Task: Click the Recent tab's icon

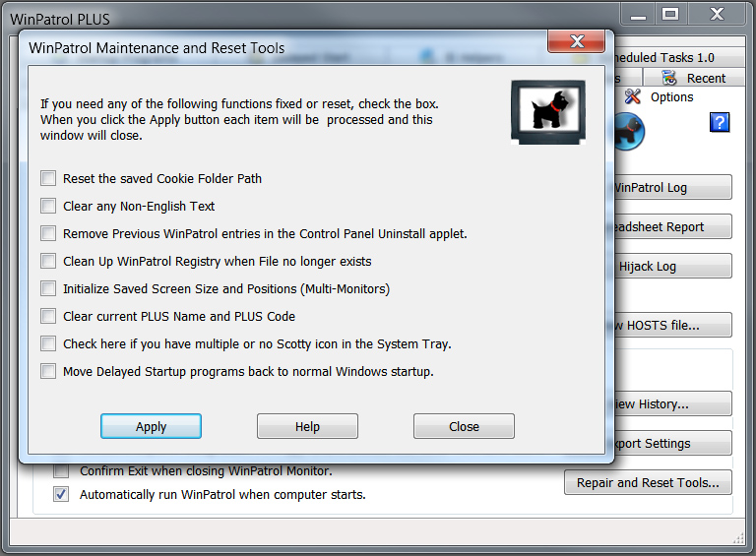Action: click(x=670, y=78)
